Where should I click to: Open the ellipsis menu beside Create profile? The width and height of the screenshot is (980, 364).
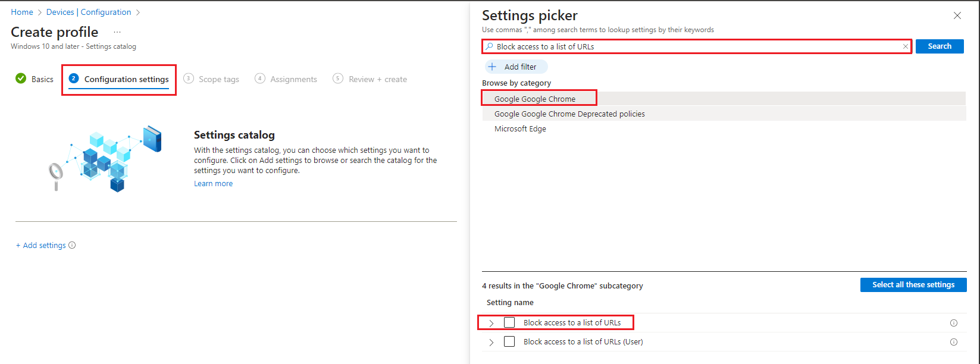coord(117,32)
